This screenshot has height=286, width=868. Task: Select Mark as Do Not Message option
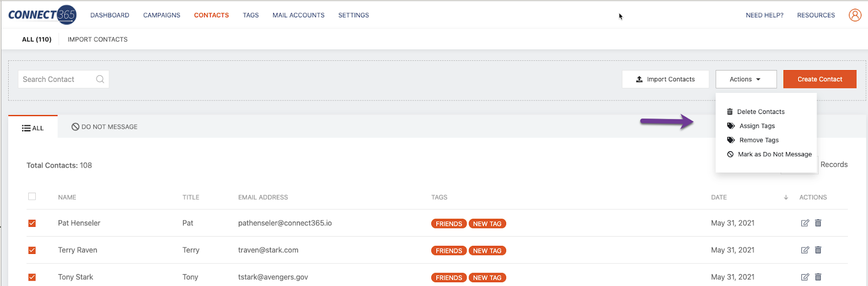pyautogui.click(x=774, y=155)
